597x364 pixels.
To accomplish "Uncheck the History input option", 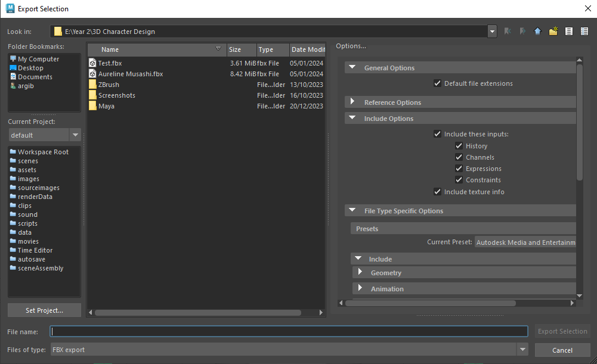I will (459, 146).
